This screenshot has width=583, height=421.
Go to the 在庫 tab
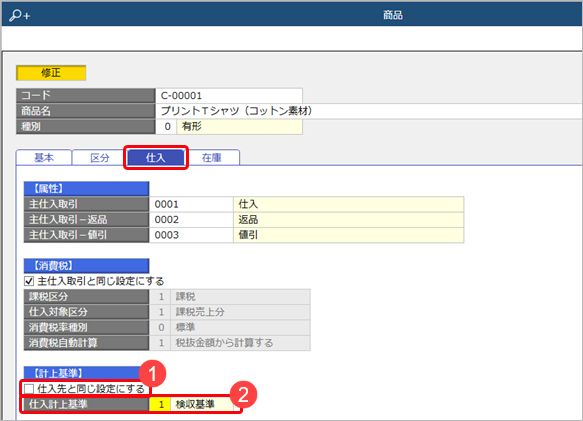(212, 158)
